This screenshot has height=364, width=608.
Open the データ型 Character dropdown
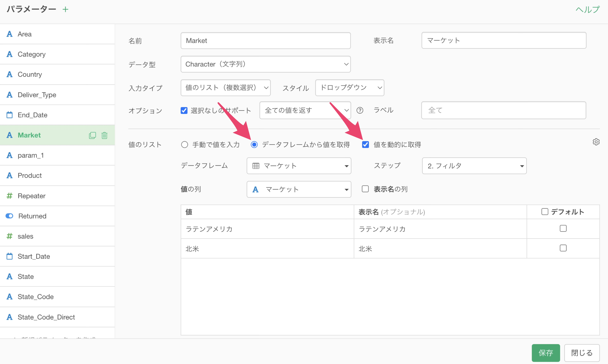pos(265,64)
